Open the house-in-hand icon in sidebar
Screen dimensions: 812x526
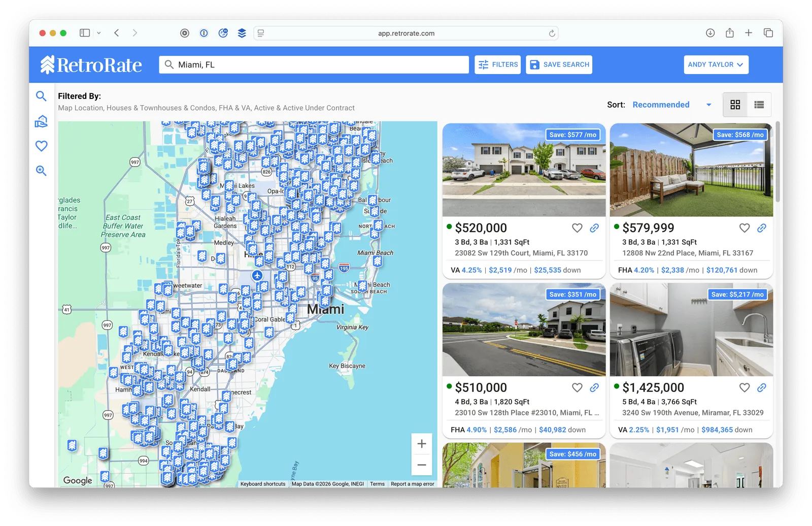coord(41,121)
